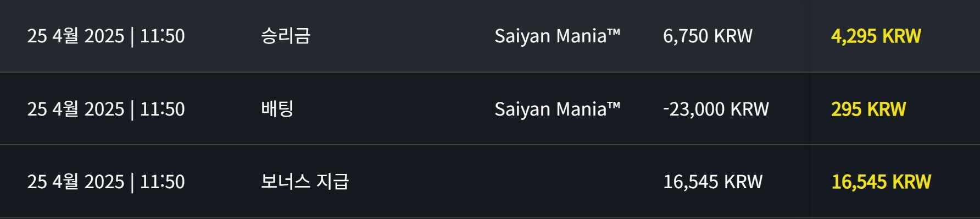
Task: Click the 11:50 time in 배팅 row
Action: [x=162, y=109]
